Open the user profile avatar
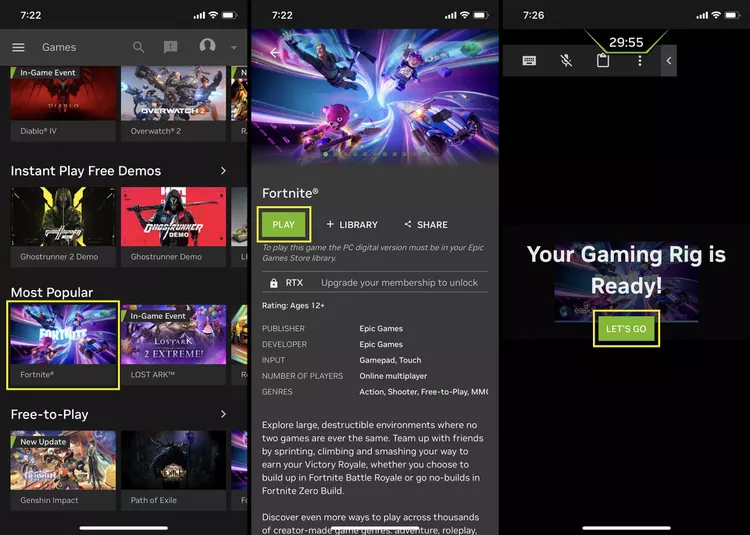 [207, 46]
